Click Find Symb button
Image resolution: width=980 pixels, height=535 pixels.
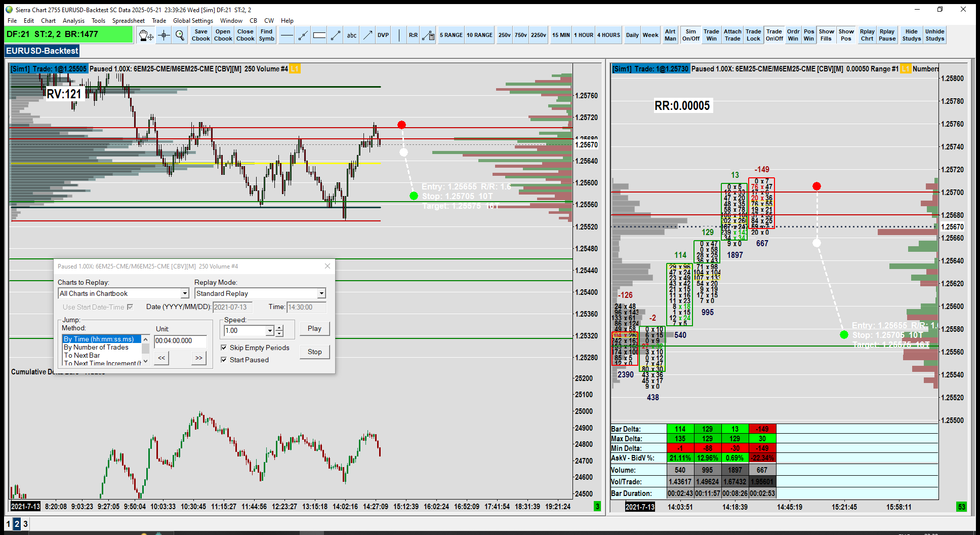tap(267, 35)
